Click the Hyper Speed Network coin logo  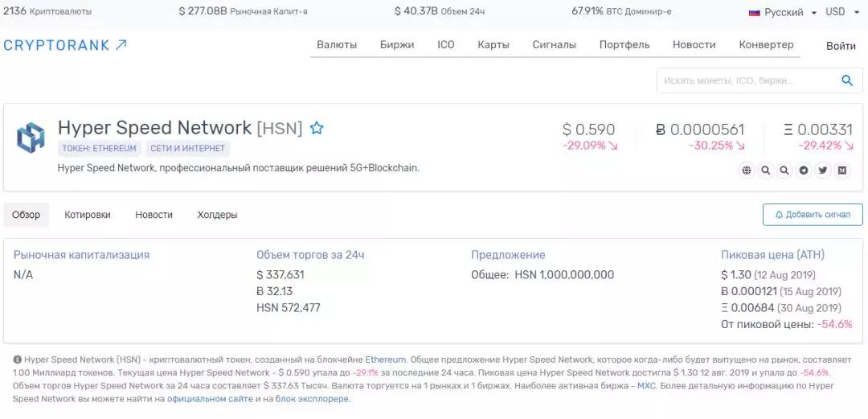click(31, 138)
